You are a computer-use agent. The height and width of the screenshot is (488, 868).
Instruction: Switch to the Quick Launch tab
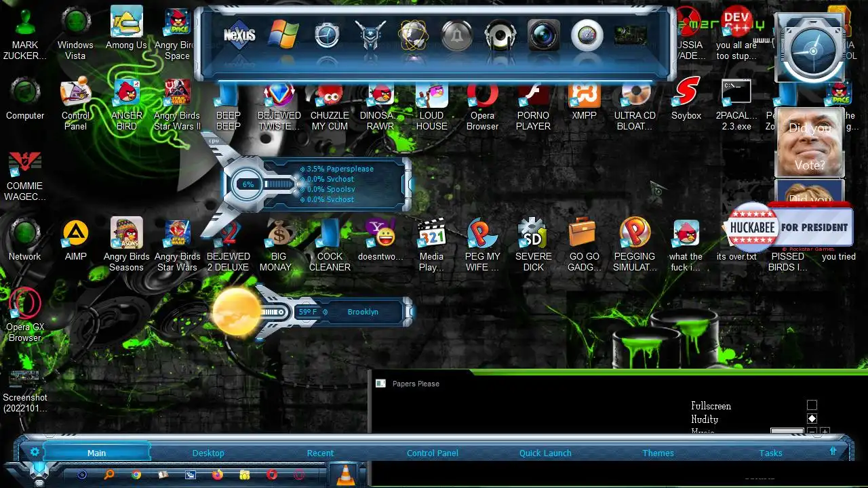coord(545,453)
